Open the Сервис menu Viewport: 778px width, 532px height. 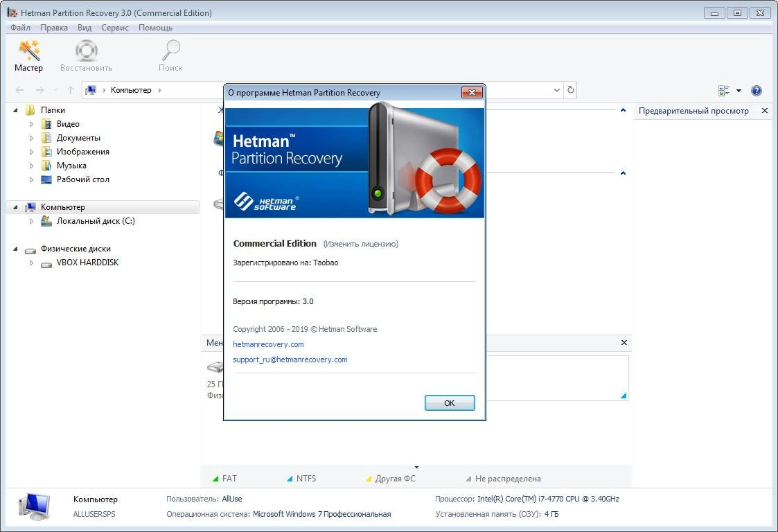click(114, 27)
